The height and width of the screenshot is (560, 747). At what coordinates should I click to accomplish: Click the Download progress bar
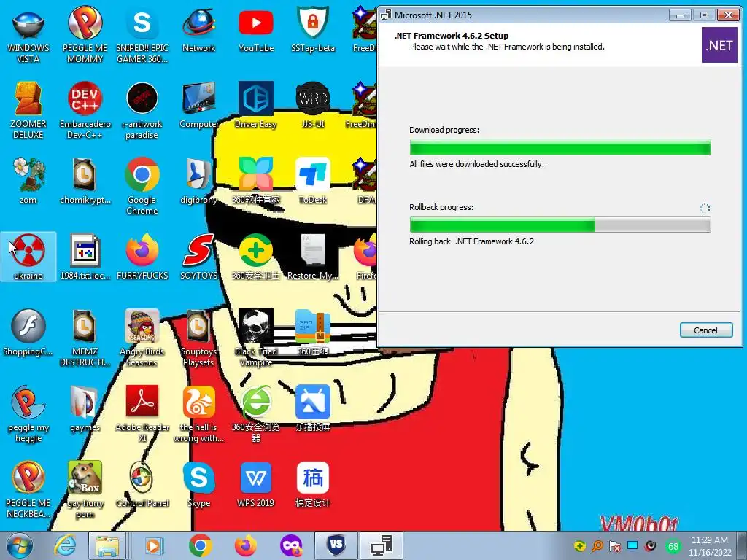click(560, 147)
